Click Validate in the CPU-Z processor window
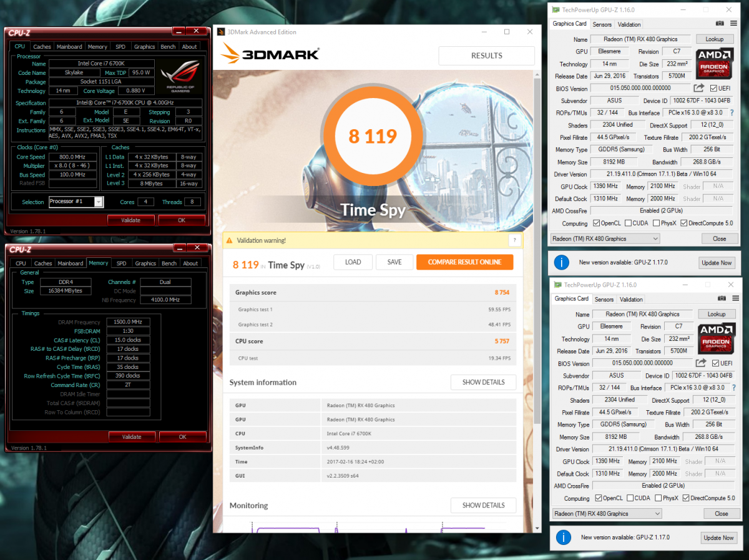Screen dimensions: 749x560 tap(131, 220)
